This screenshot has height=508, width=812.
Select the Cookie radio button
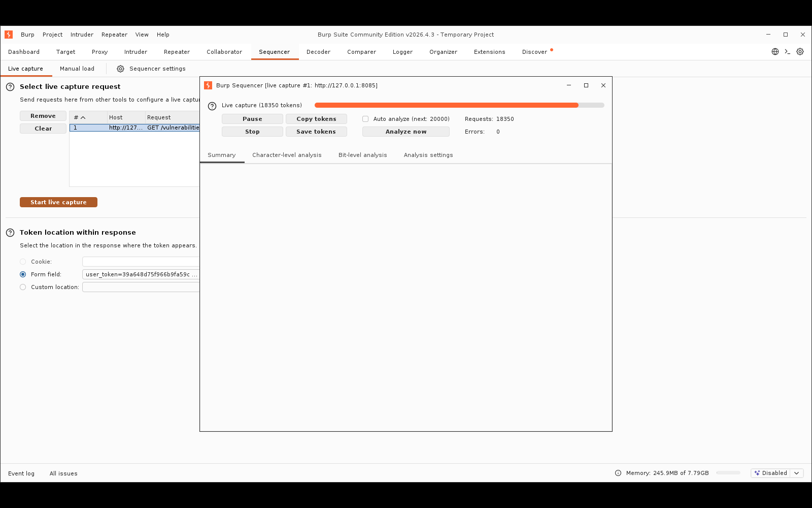pyautogui.click(x=23, y=262)
